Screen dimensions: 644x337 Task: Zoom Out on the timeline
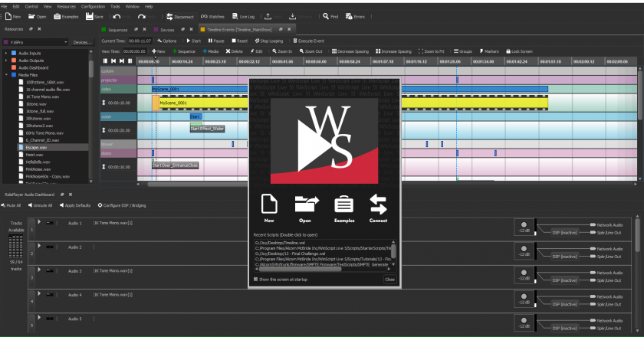point(311,51)
